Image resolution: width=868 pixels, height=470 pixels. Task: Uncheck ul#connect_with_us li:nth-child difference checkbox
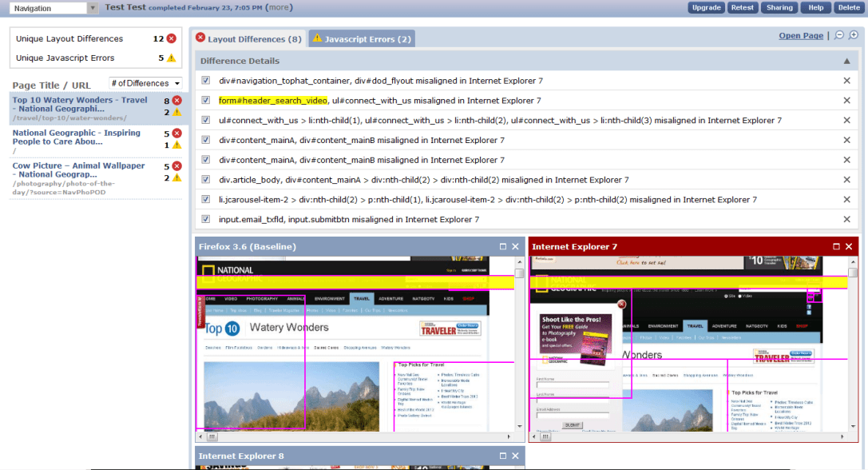click(206, 120)
